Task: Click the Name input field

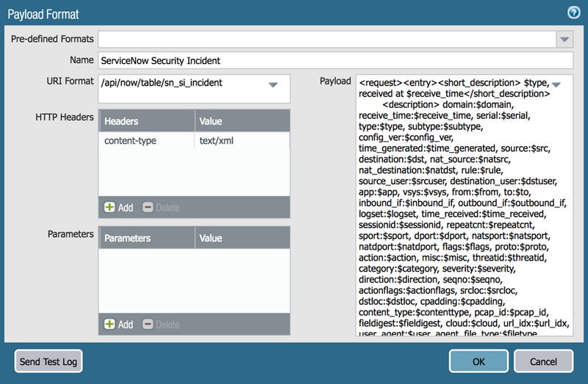Action: [x=335, y=61]
